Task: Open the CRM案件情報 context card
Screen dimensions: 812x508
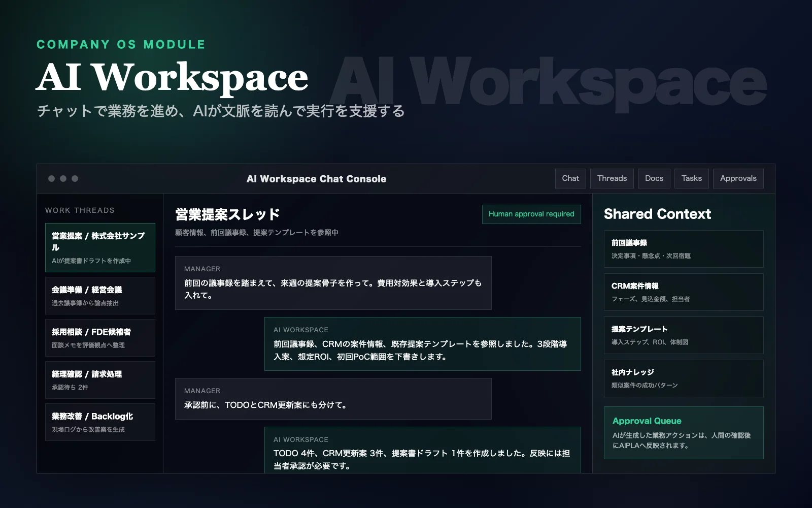Action: coord(684,292)
